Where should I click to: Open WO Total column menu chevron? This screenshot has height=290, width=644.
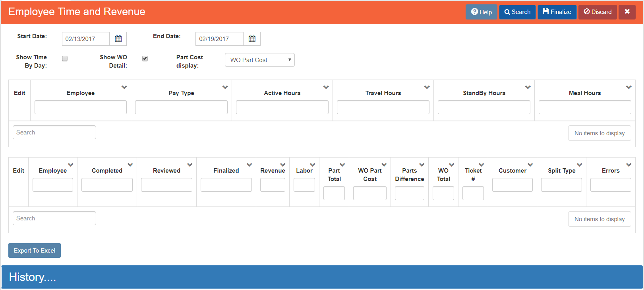click(x=452, y=165)
